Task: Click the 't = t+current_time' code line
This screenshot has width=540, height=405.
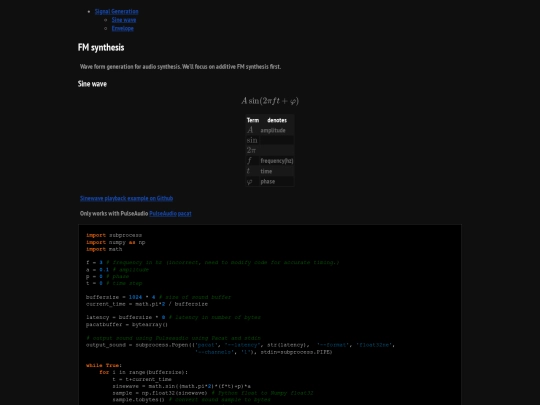Action: 142,379
